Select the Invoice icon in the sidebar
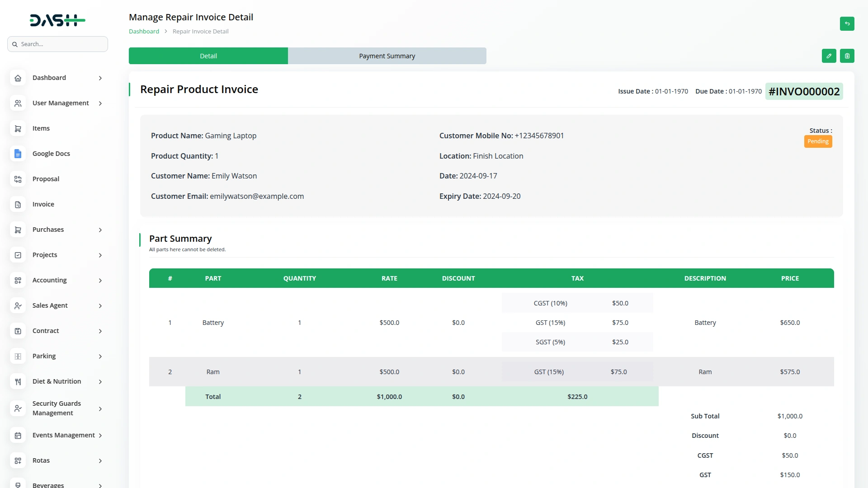 (x=18, y=204)
